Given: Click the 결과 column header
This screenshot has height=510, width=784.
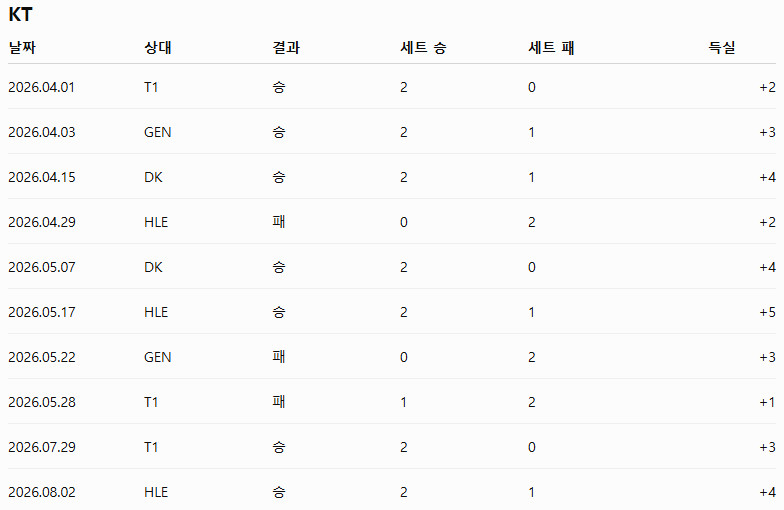Looking at the screenshot, I should tap(286, 48).
